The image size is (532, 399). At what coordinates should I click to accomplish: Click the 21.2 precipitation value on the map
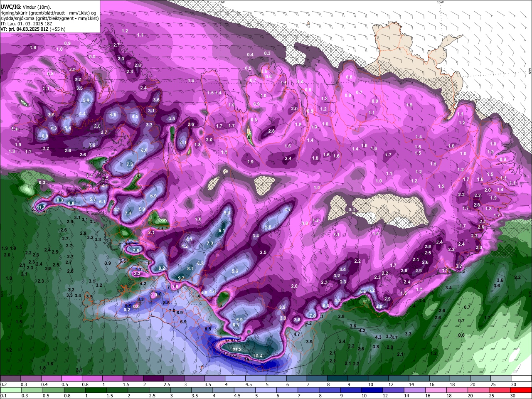click(x=237, y=350)
